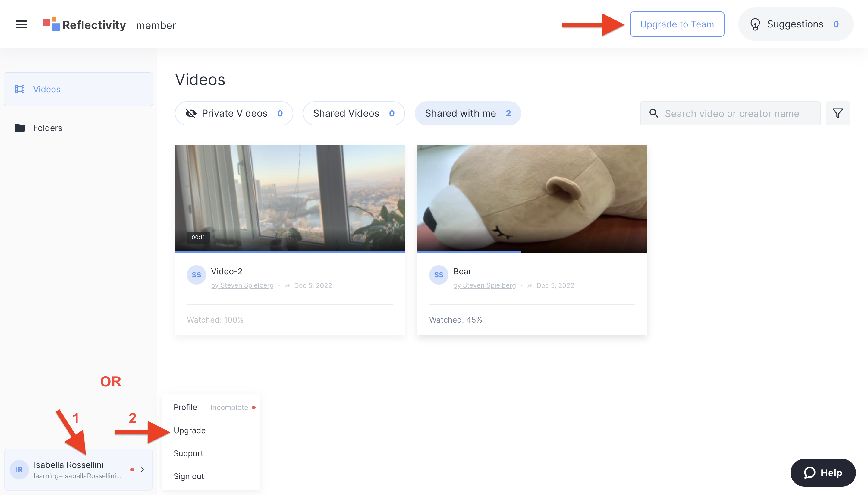Toggle the Private Videos filter
This screenshot has height=495, width=868.
pyautogui.click(x=234, y=113)
